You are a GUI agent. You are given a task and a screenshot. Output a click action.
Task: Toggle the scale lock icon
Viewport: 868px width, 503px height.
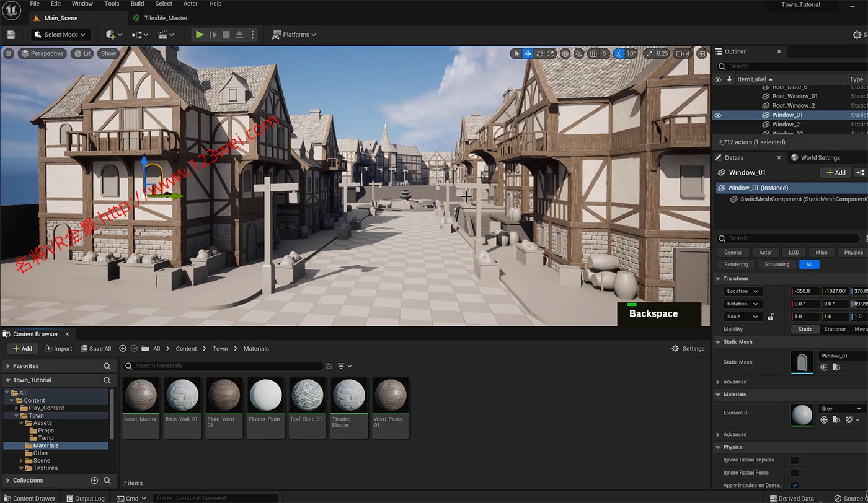coord(771,317)
